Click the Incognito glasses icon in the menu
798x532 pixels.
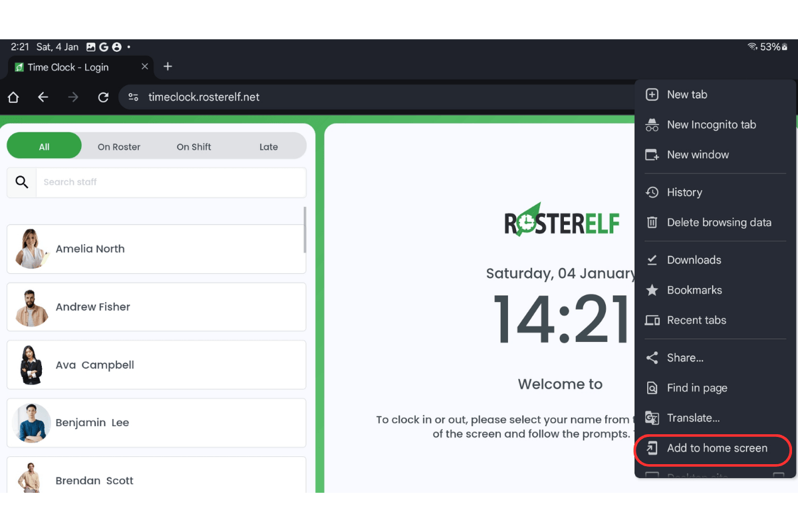pos(651,124)
